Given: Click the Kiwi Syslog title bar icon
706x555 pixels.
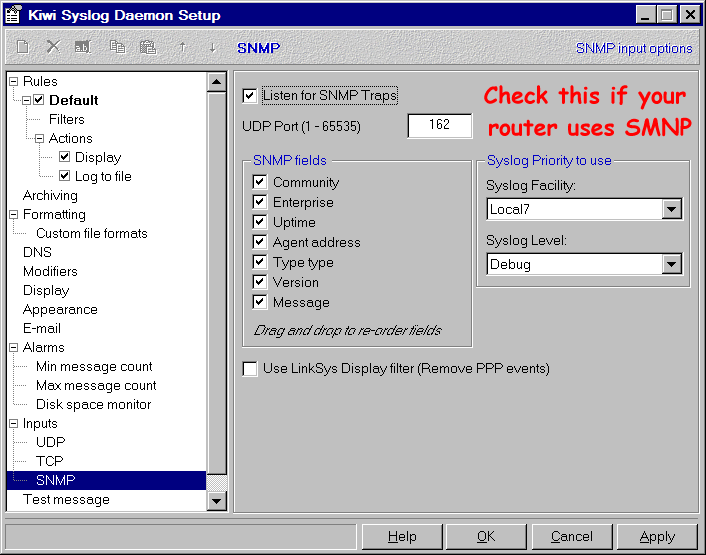Looking at the screenshot, I should [x=14, y=15].
